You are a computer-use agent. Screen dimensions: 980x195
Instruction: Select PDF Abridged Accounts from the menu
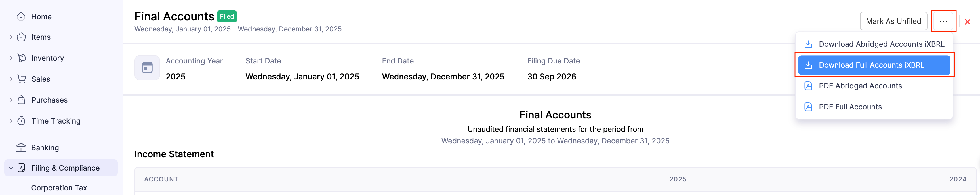click(x=861, y=86)
